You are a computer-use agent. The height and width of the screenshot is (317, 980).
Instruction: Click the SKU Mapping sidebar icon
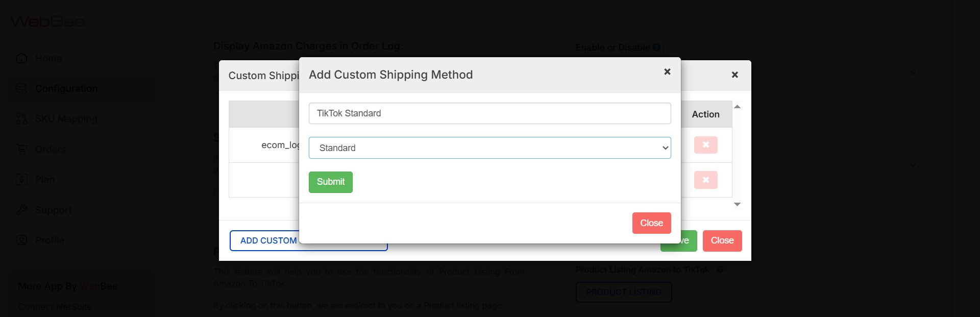click(21, 119)
